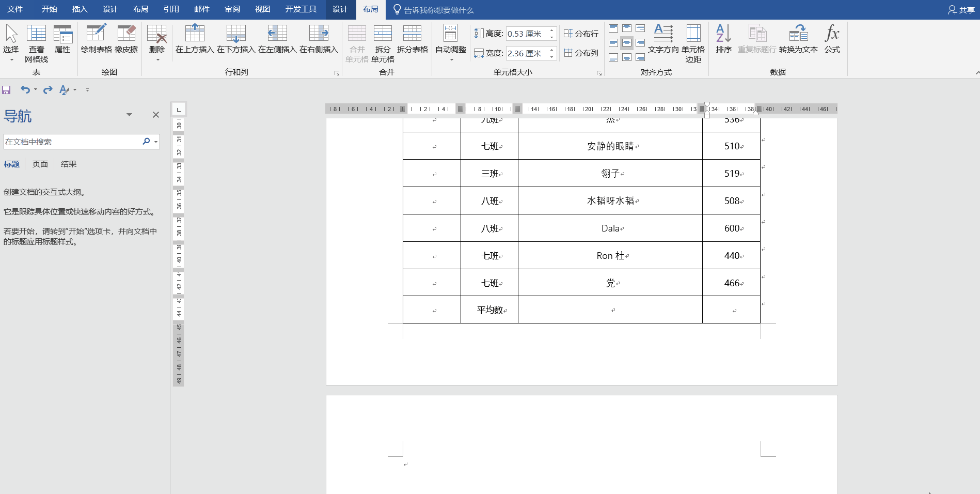This screenshot has height=494, width=980.
Task: Click the search document field
Action: [x=71, y=142]
